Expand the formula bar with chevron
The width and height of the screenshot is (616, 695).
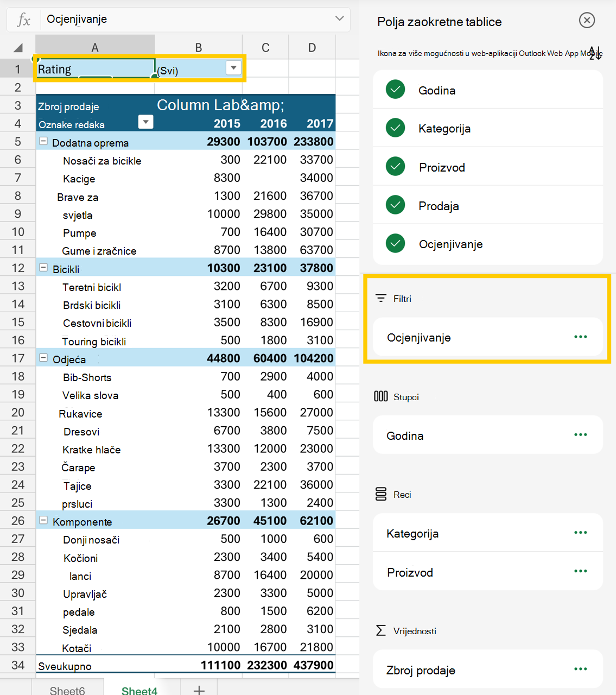[x=340, y=18]
